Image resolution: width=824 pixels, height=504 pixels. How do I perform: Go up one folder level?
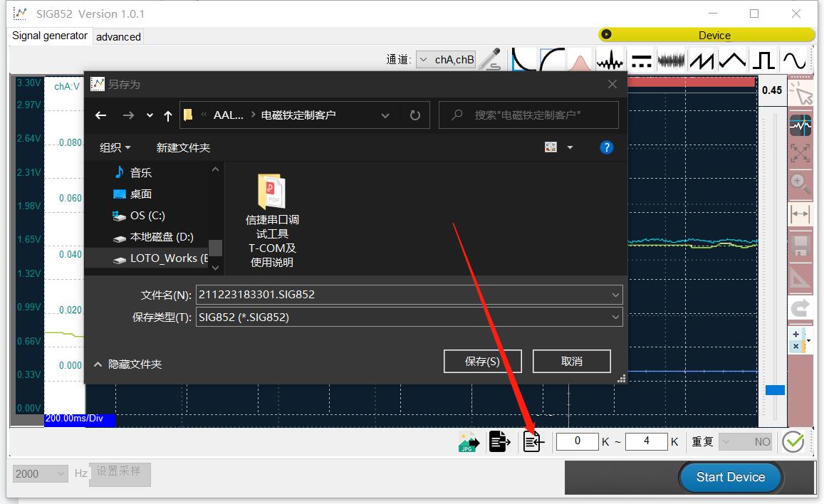tap(167, 115)
